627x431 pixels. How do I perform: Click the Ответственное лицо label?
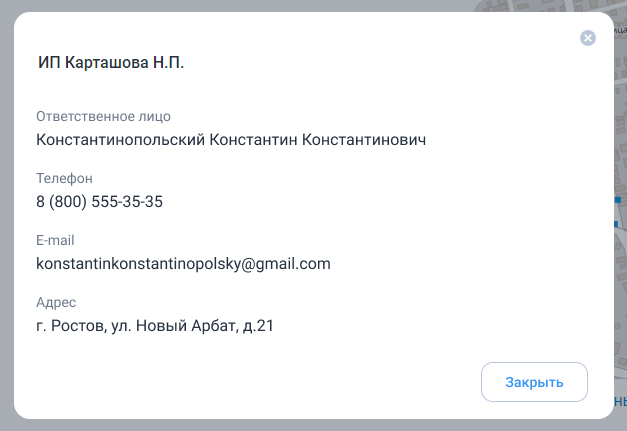(x=103, y=116)
